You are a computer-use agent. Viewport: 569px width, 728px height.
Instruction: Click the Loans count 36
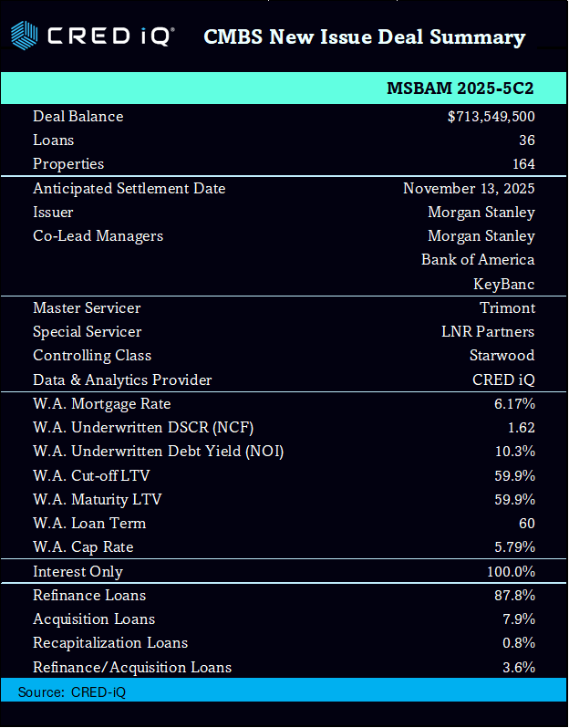[x=525, y=140]
